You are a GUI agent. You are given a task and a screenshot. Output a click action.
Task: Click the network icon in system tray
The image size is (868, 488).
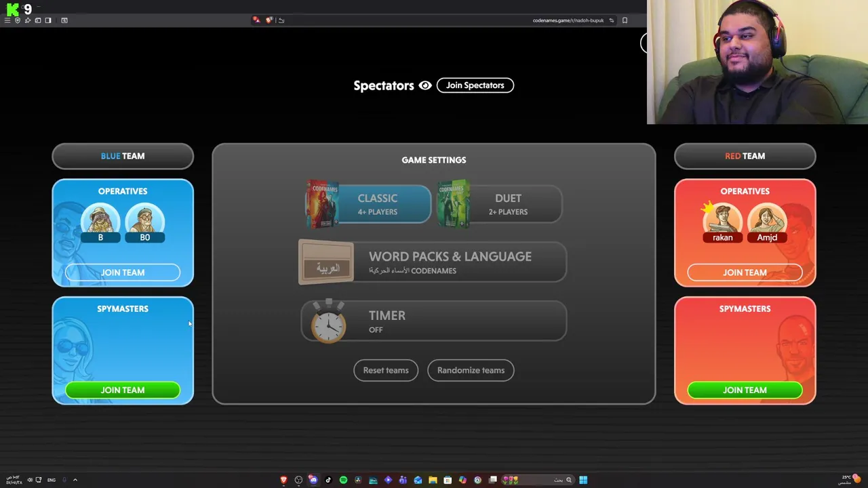[38, 480]
